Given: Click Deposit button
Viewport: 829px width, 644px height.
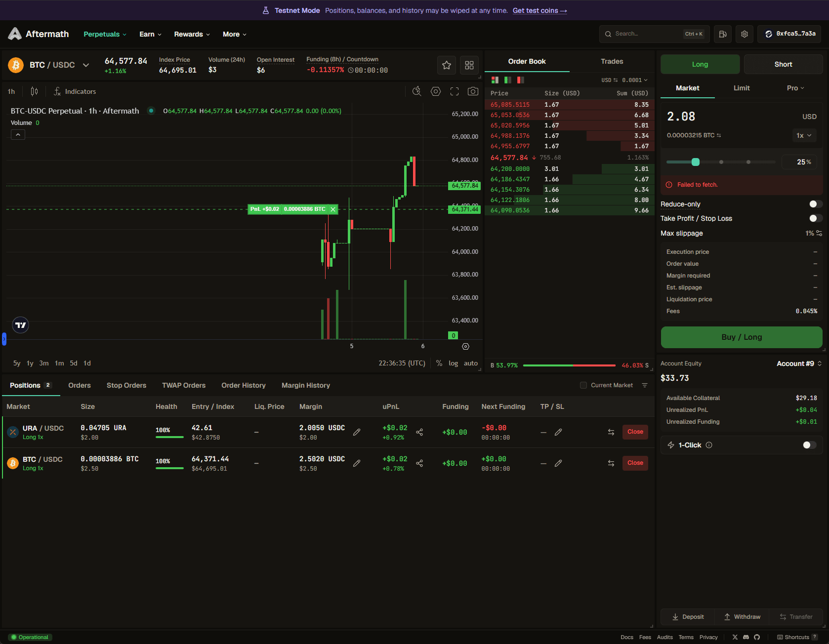Looking at the screenshot, I should 688,617.
